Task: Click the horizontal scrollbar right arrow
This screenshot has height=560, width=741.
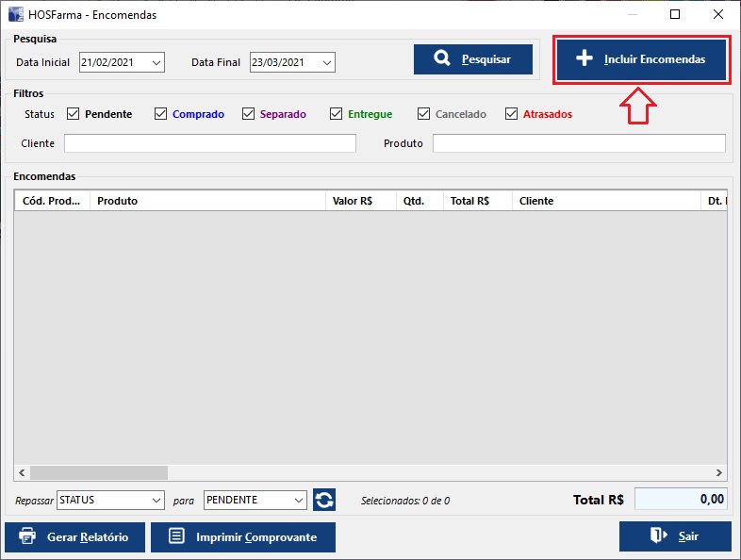Action: 718,472
